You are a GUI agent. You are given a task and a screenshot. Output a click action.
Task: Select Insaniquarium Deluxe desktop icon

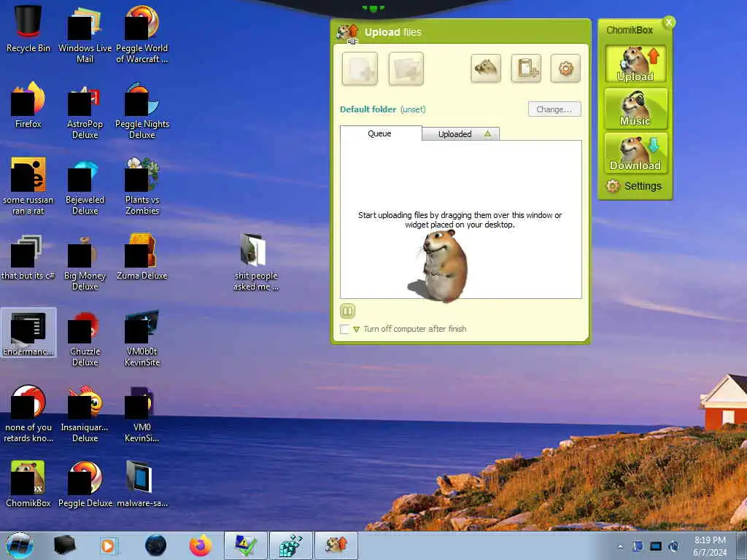click(85, 414)
